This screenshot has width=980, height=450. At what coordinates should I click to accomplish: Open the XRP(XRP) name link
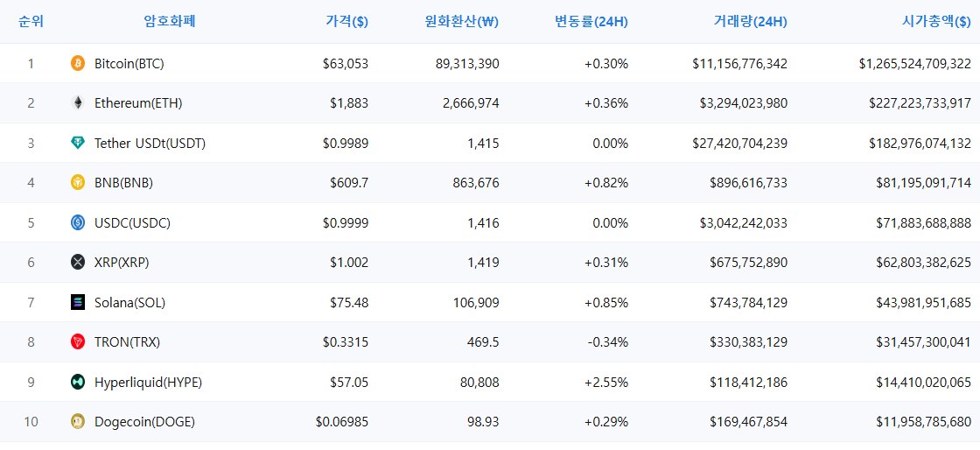tap(122, 263)
